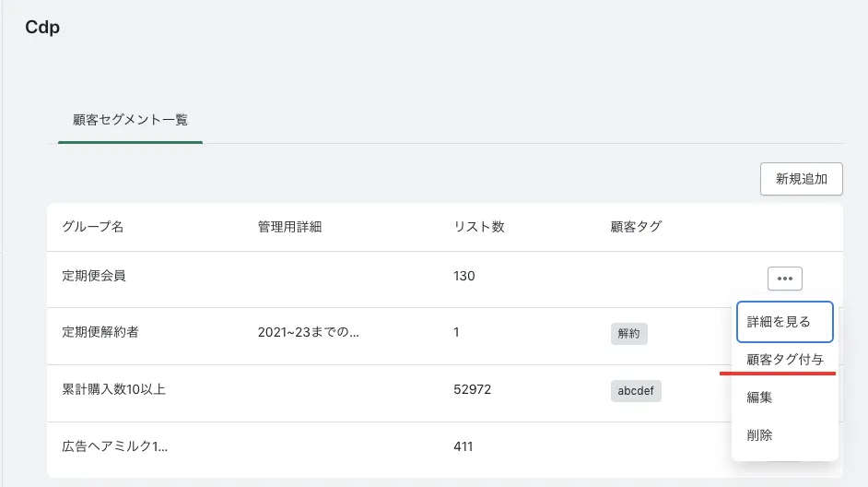Click the 2021~23までの… detail text

pos(308,332)
